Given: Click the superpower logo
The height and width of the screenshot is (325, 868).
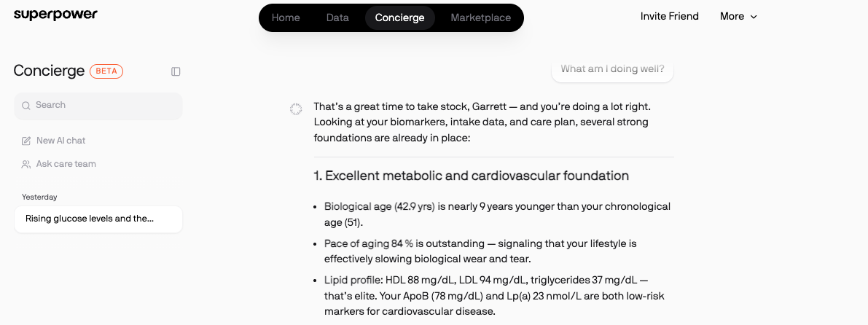Looking at the screenshot, I should [x=55, y=15].
